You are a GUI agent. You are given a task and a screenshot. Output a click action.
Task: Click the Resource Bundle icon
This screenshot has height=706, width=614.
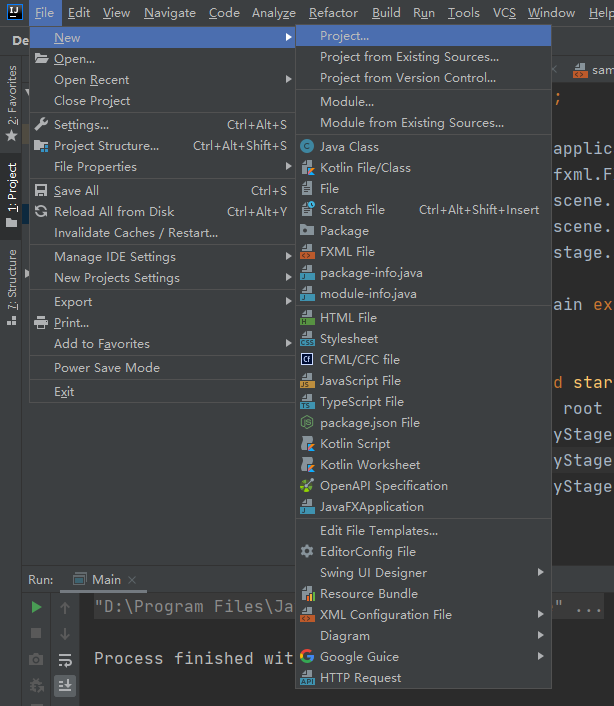pos(308,593)
